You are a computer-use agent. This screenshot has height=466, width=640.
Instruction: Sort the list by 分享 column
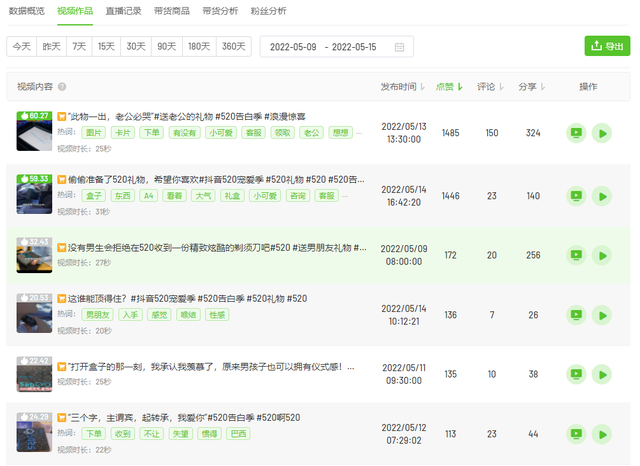[x=532, y=87]
